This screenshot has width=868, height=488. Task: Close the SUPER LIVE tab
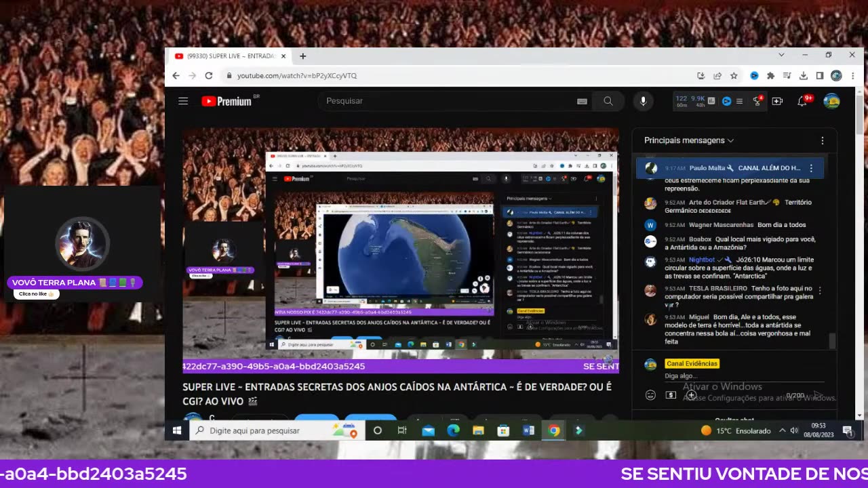coord(283,56)
